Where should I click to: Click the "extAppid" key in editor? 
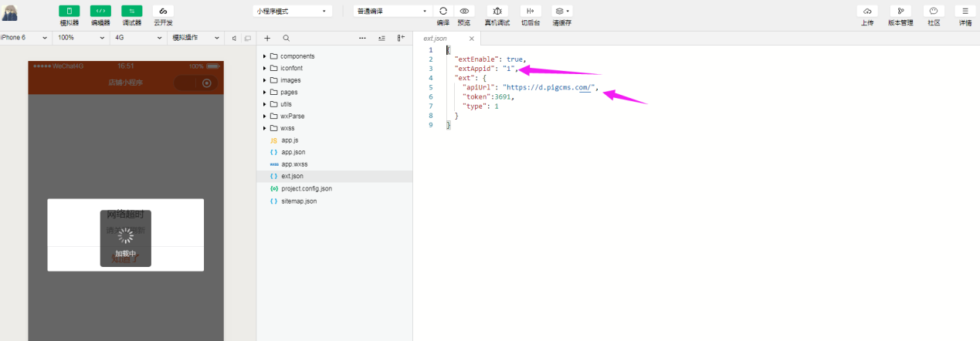point(476,69)
